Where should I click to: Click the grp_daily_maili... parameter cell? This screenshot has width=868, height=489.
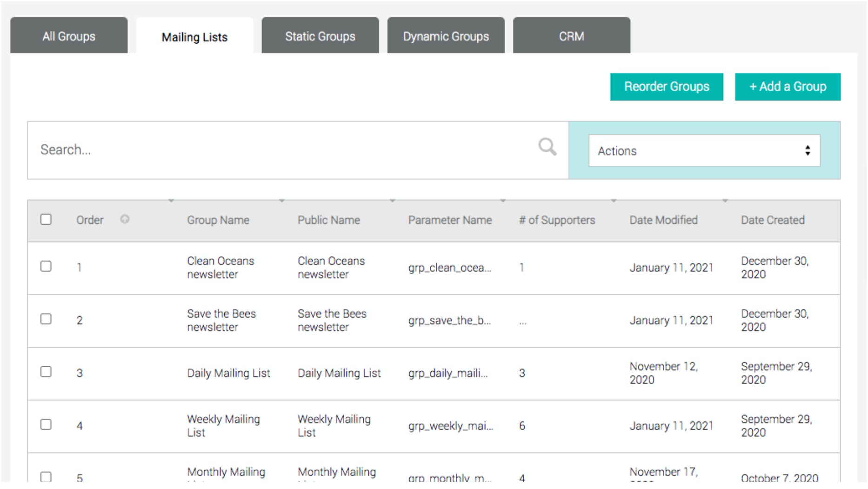tap(448, 373)
